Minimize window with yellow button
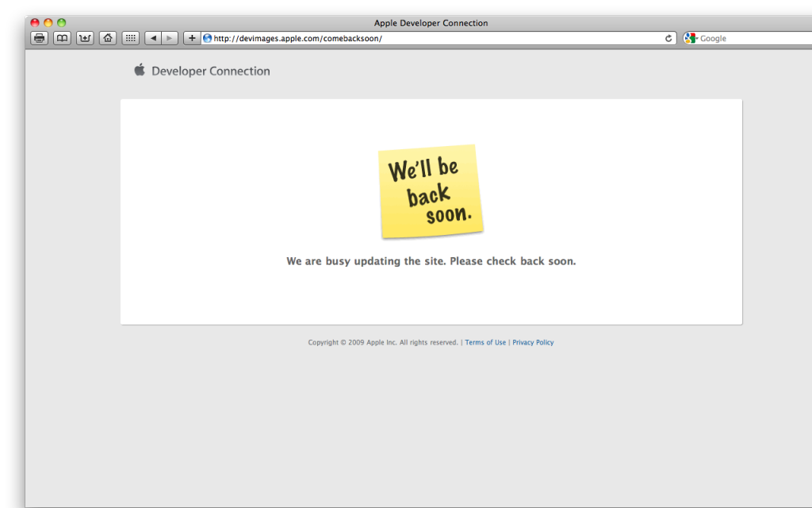Image resolution: width=812 pixels, height=508 pixels. 48,22
